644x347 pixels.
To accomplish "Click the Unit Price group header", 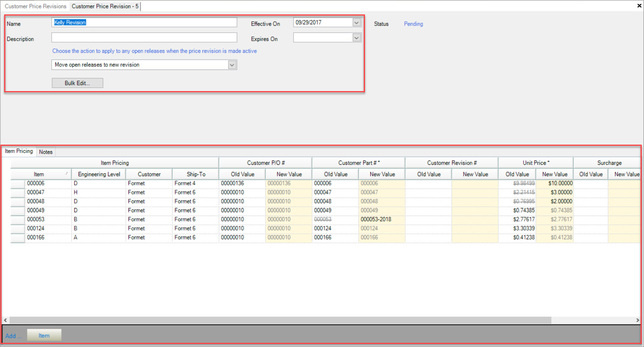I will coord(536,163).
